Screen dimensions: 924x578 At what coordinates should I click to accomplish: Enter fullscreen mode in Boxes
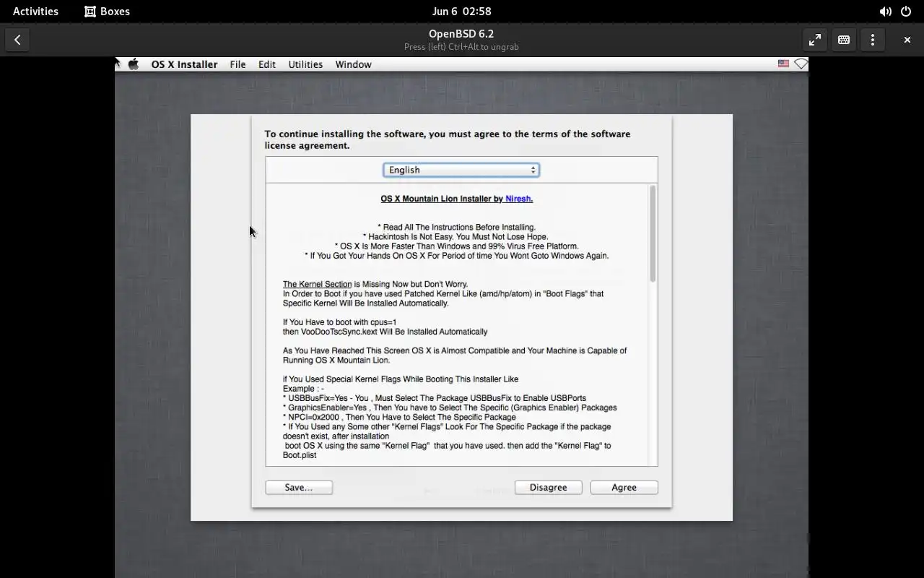[815, 40]
